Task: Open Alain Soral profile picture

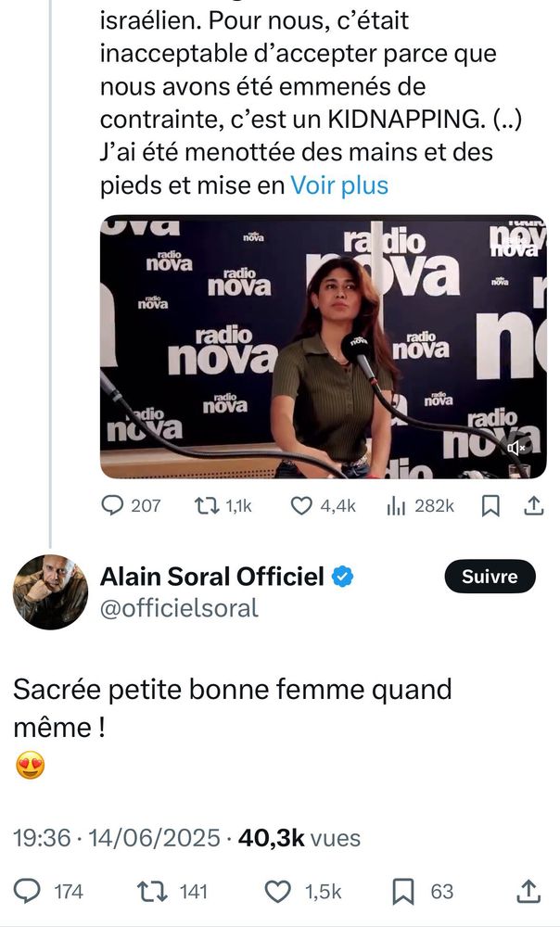Action: pyautogui.click(x=50, y=591)
